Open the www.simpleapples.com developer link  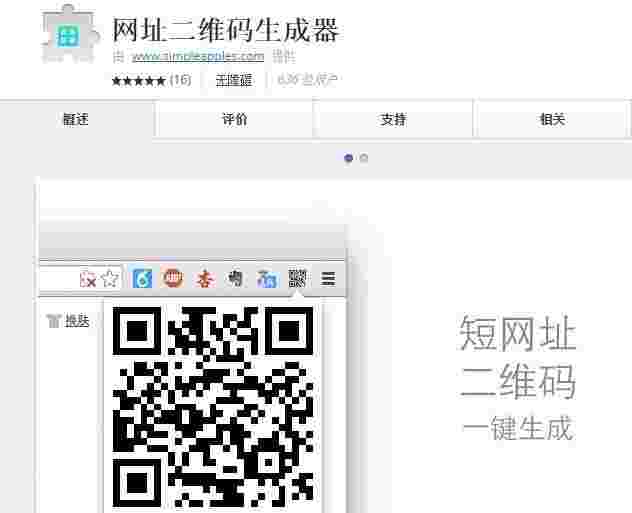198,56
